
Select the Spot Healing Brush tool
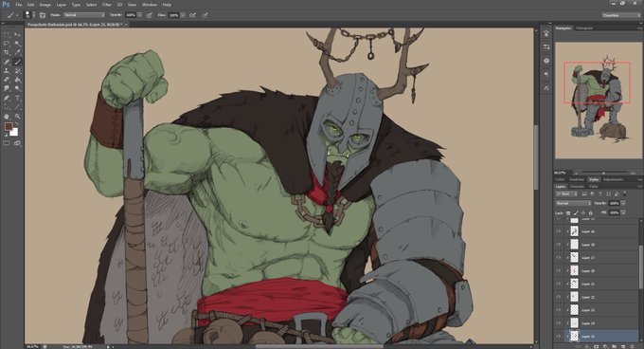tap(7, 62)
